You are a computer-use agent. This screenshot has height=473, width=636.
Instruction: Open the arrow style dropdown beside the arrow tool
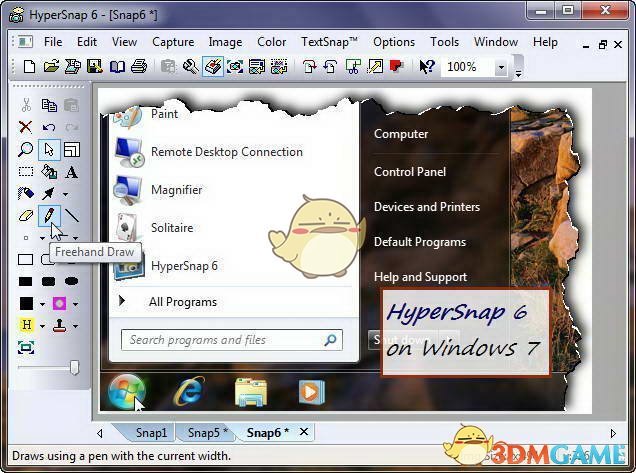[x=65, y=194]
